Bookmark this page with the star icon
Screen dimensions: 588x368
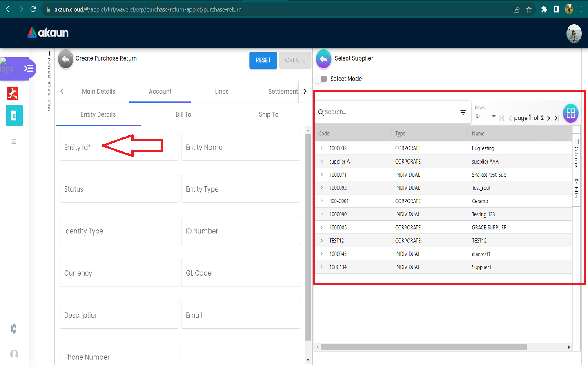tap(529, 9)
